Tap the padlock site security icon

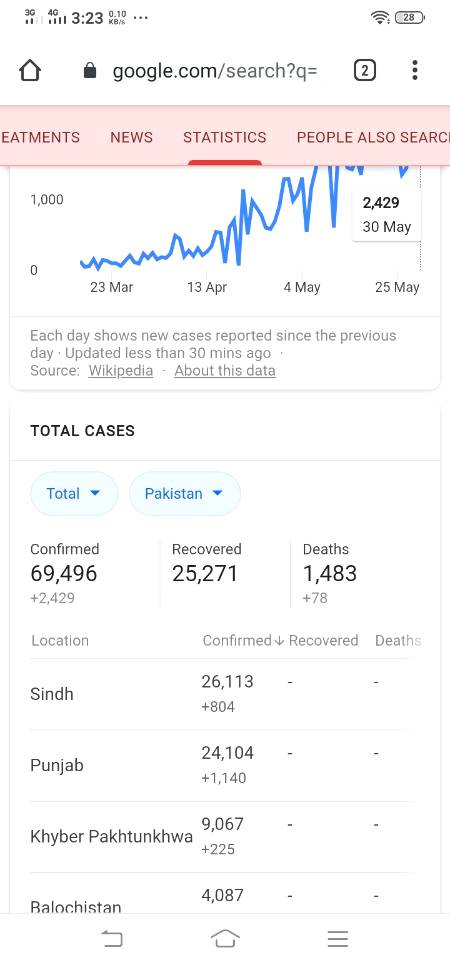90,71
